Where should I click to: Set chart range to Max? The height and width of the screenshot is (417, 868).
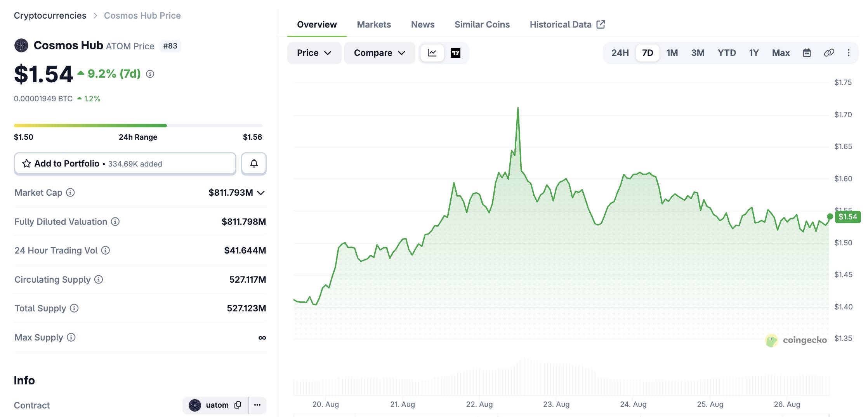pyautogui.click(x=781, y=53)
